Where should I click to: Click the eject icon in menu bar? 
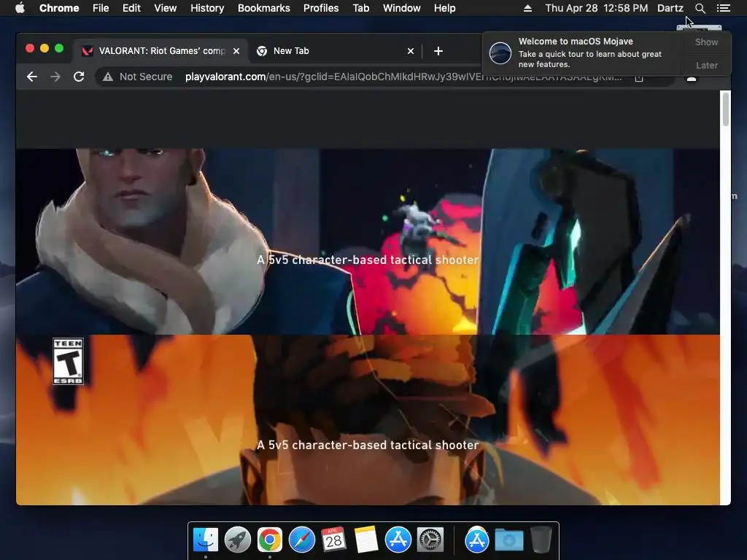527,8
